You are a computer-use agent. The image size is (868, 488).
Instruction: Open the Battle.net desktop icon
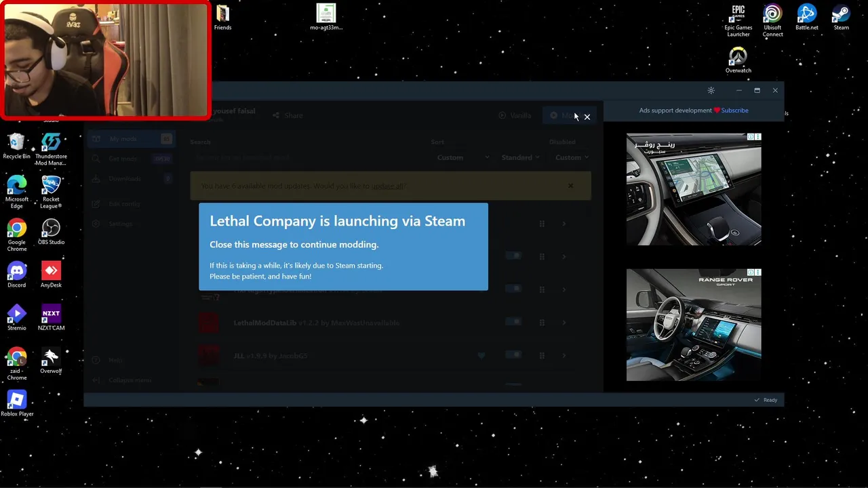807,17
